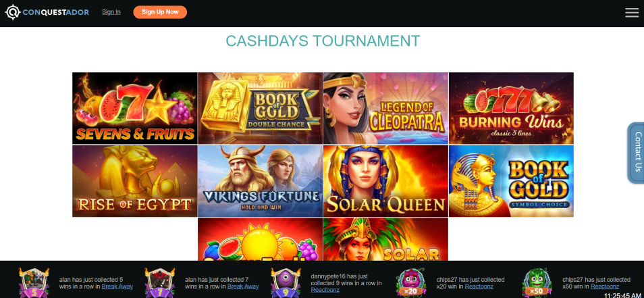This screenshot has width=644, height=298.
Task: Open the hamburger menu icon
Action: point(632,12)
